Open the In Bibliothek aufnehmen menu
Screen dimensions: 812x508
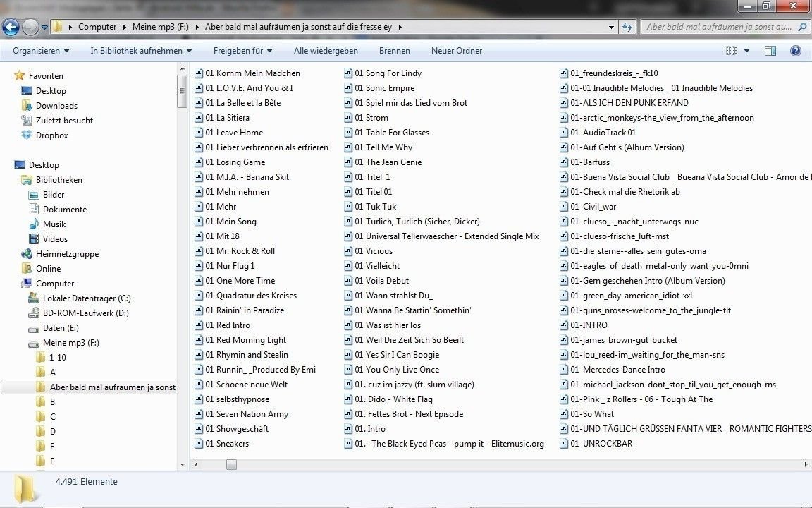[x=141, y=51]
